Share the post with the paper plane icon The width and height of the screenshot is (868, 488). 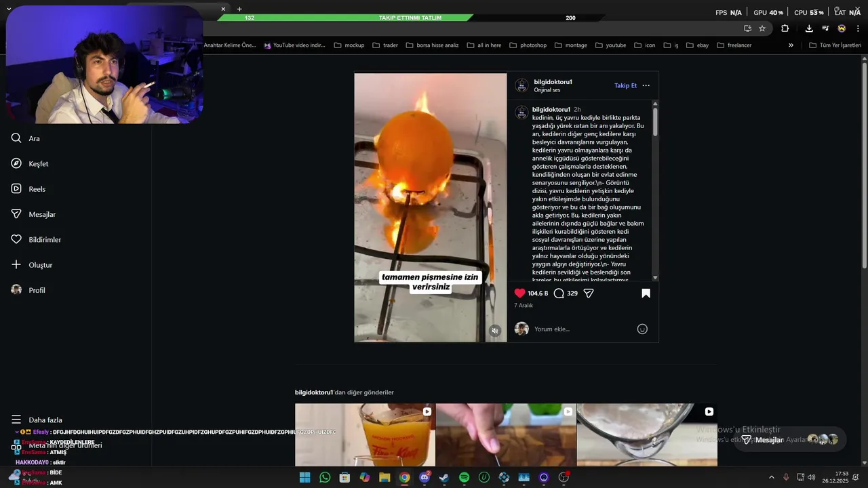pos(589,293)
